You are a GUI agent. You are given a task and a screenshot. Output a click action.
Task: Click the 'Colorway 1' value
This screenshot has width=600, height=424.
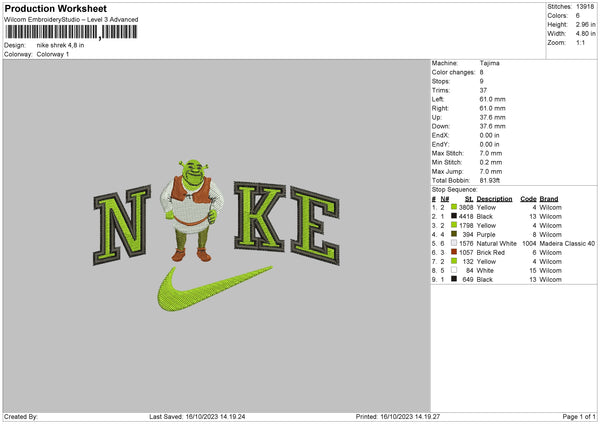[x=53, y=54]
